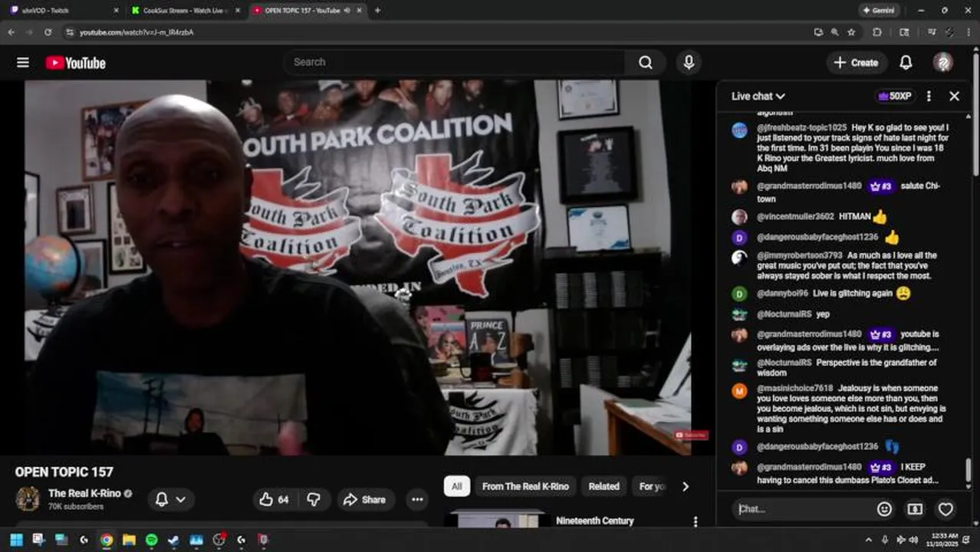Image resolution: width=980 pixels, height=552 pixels.
Task: Activate voice search microphone
Action: pos(689,63)
